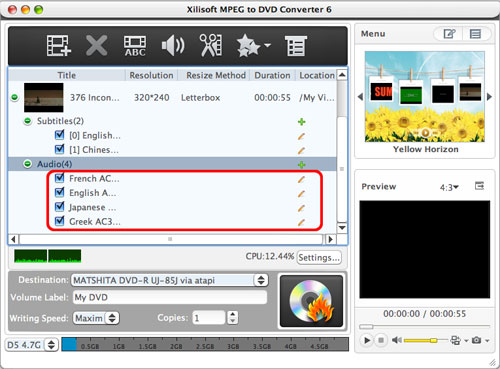Edit the Japanese audio pencil
This screenshot has width=500, height=369.
tap(301, 208)
